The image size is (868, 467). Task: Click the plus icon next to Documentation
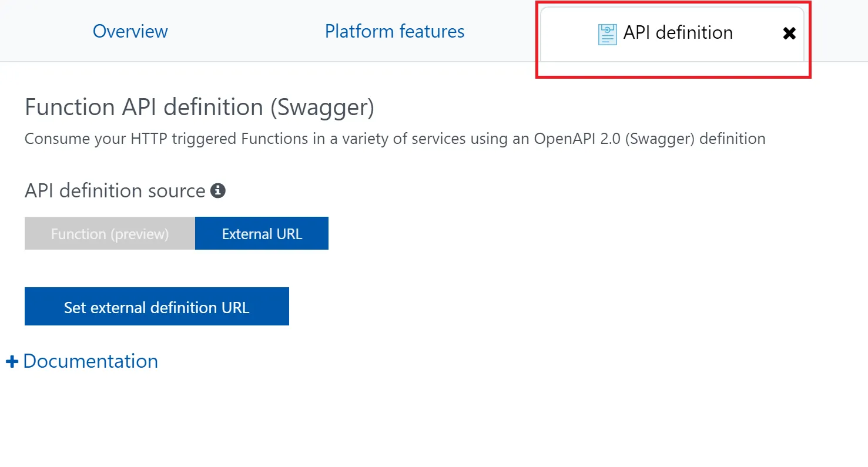pyautogui.click(x=12, y=362)
